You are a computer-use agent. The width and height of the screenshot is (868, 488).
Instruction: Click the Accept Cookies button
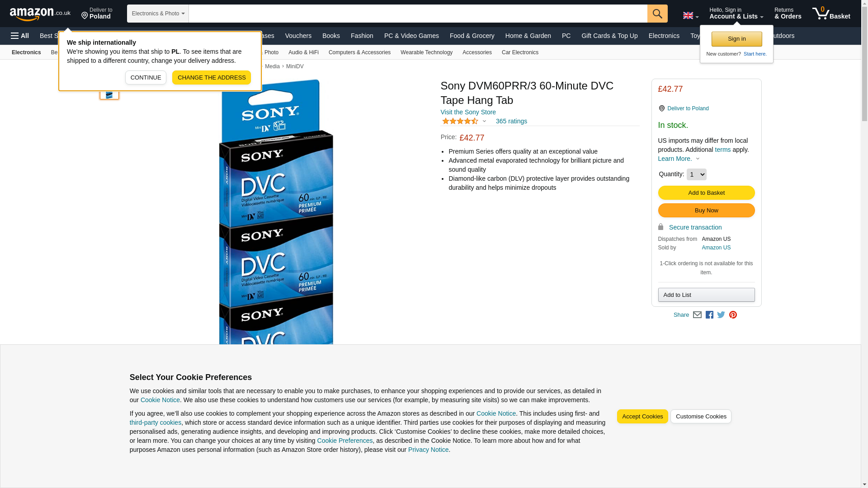point(642,417)
